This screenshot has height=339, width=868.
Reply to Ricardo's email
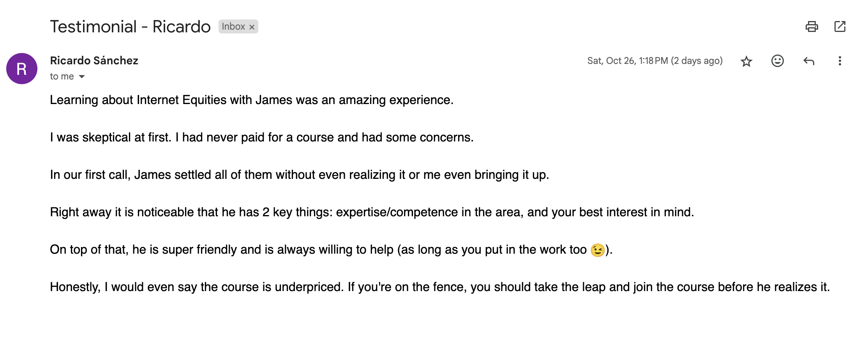809,61
